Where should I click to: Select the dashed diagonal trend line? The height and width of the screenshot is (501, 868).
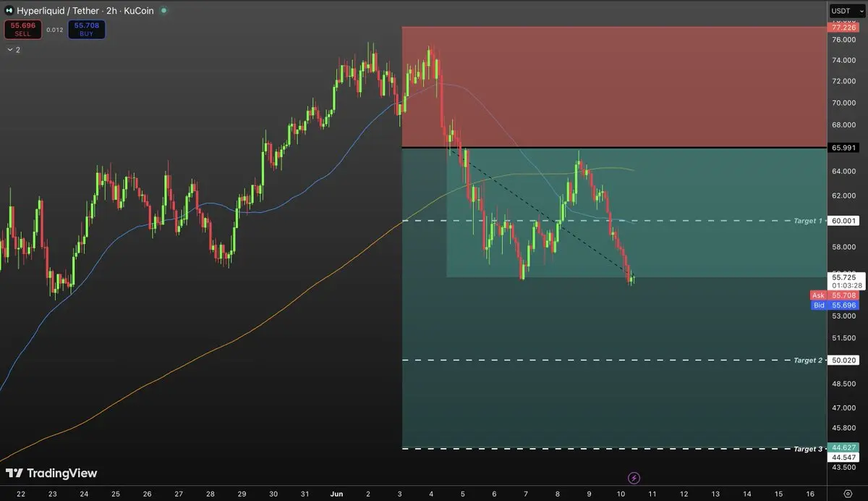click(540, 214)
